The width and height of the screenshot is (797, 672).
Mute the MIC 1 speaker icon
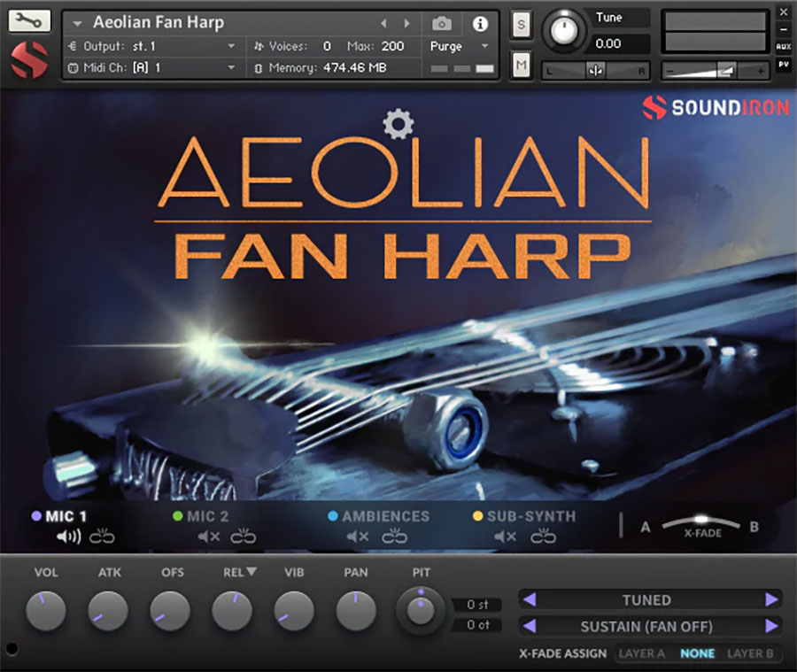[x=68, y=537]
